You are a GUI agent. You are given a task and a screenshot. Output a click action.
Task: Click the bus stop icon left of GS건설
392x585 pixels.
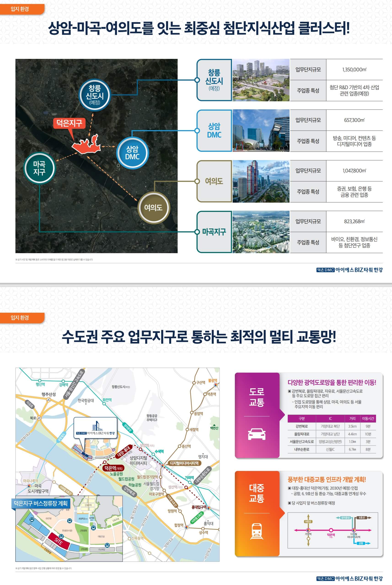click(32, 520)
